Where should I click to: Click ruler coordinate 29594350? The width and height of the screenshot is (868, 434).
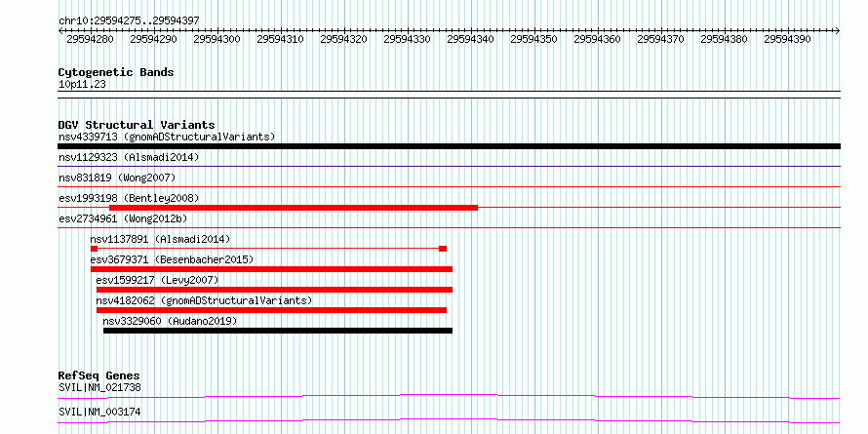point(533,39)
